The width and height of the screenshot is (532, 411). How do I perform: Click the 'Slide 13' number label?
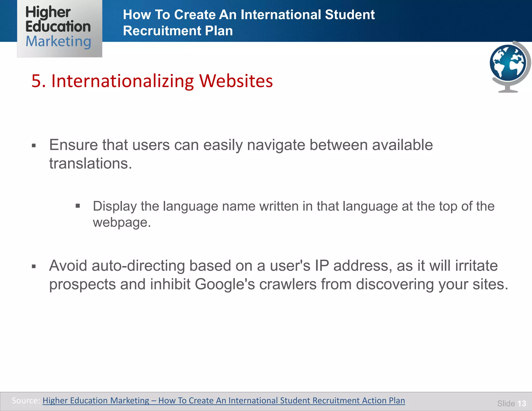point(511,403)
